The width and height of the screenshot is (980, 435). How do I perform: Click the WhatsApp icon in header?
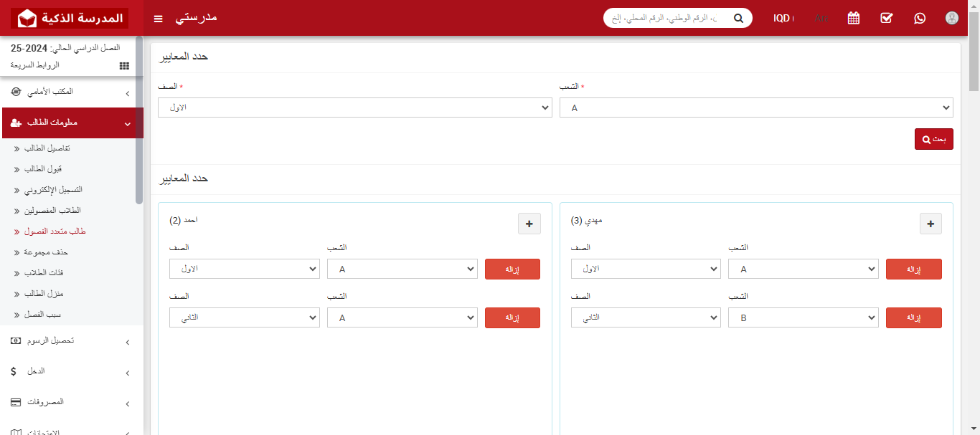[920, 19]
